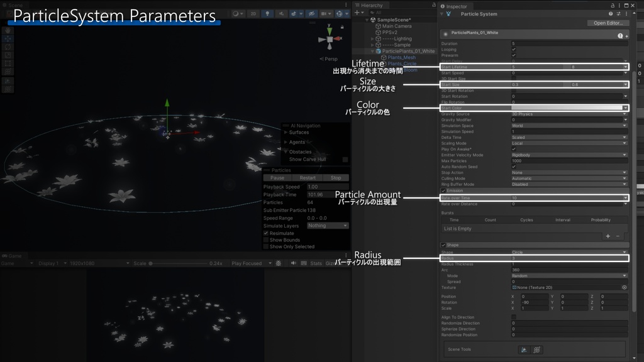The height and width of the screenshot is (362, 644).
Task: Toggle the Looping checkbox
Action: pos(514,49)
